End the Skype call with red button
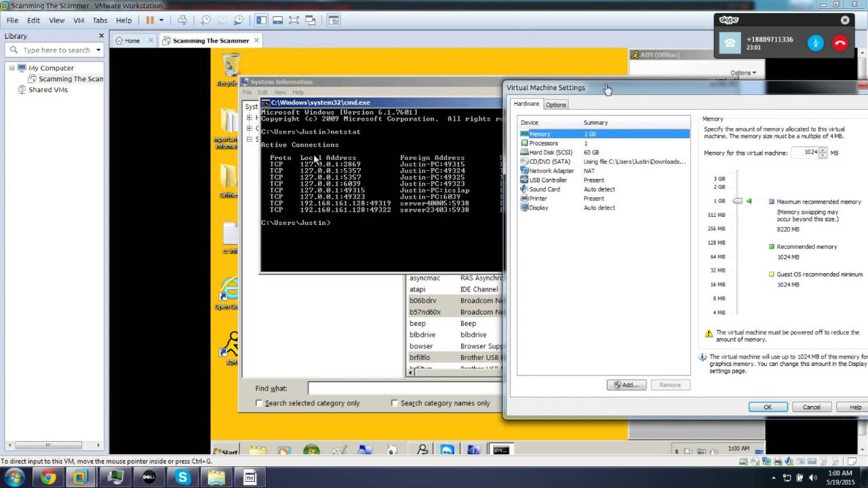 [840, 43]
